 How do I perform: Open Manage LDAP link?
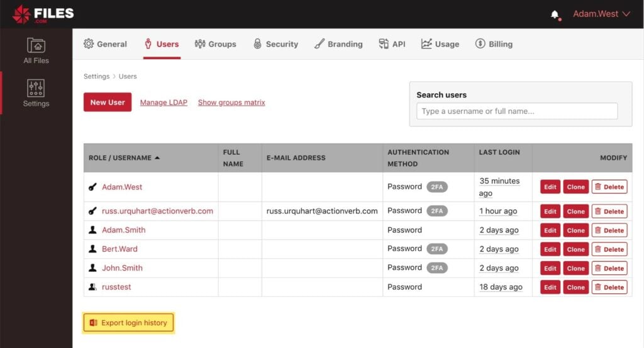point(164,103)
